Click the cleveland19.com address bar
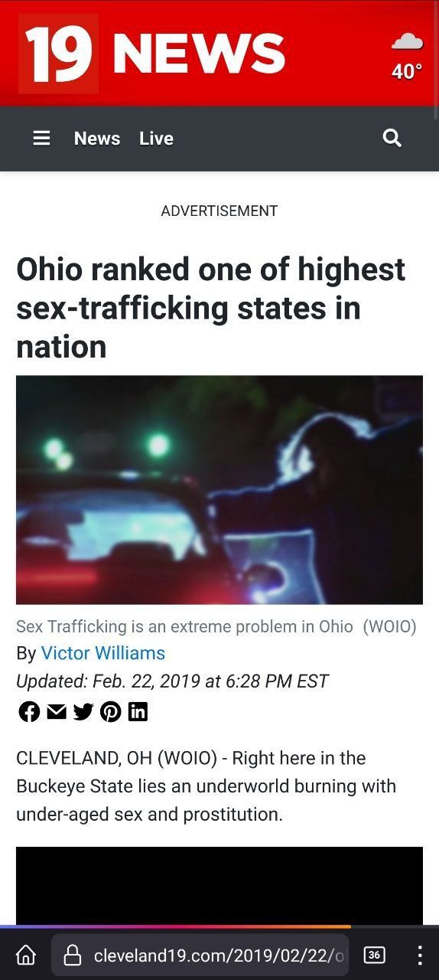This screenshot has width=439, height=980. coord(200,955)
